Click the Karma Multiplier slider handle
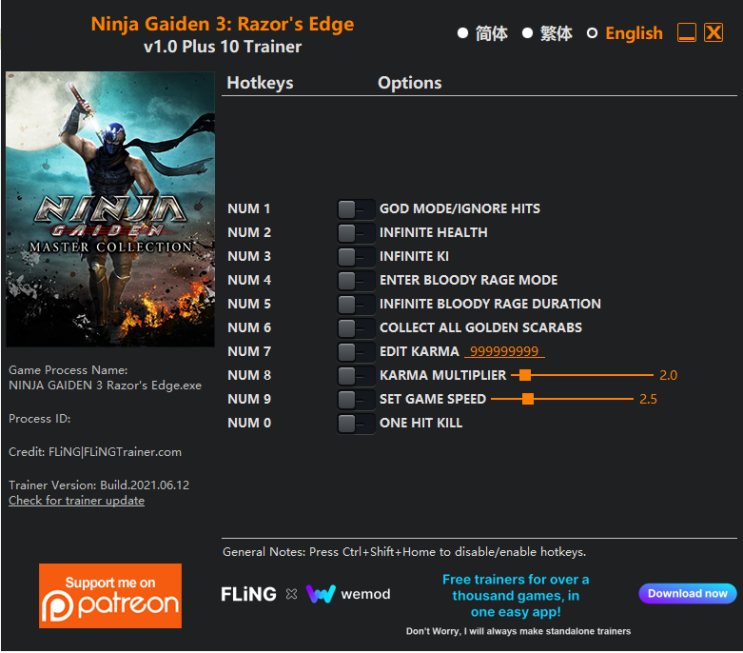This screenshot has height=653, width=743. tap(525, 375)
